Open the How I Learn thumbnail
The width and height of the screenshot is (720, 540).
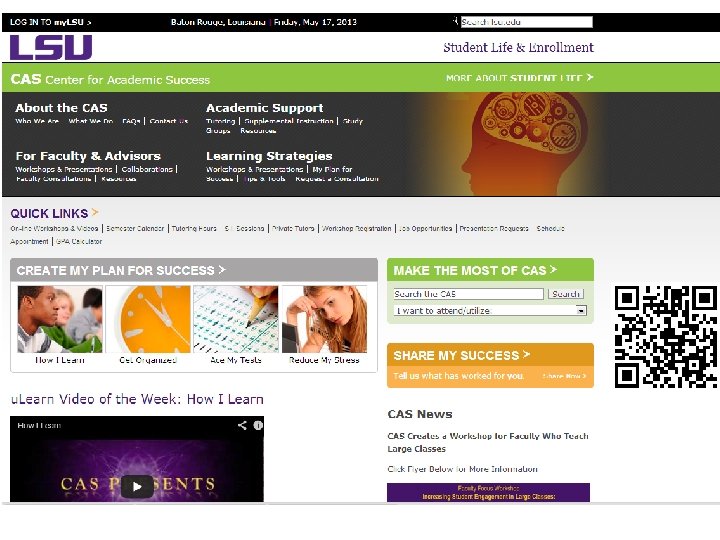60,320
